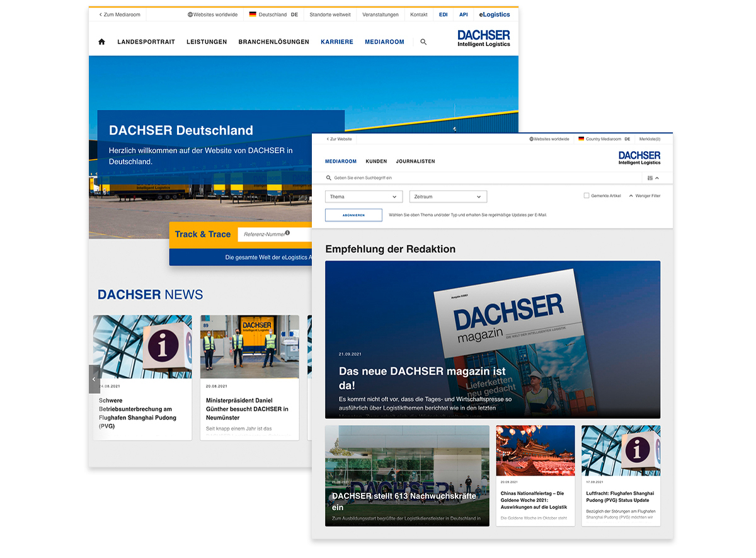Image resolution: width=756 pixels, height=558 pixels.
Task: Click the German flag next to Country Mediaroom
Action: [581, 139]
